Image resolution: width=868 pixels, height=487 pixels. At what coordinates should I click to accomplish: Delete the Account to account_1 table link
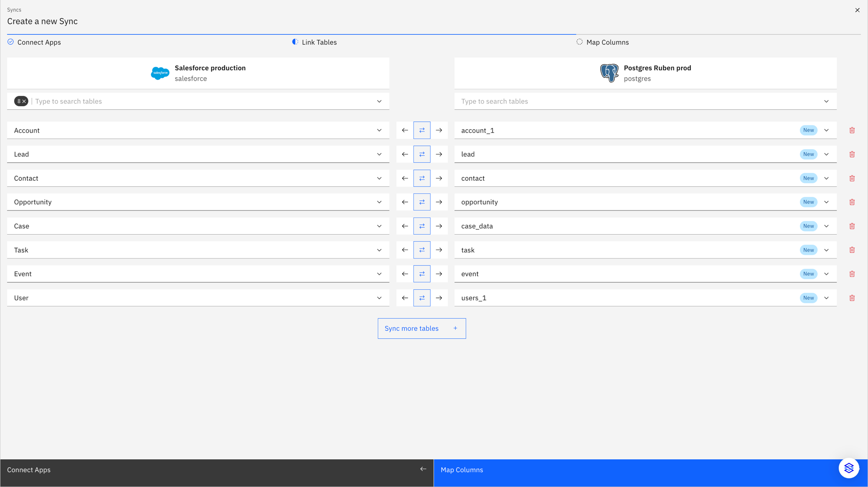(852, 130)
